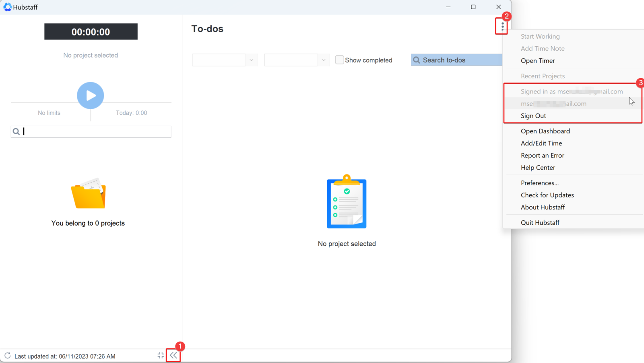Switch to compact view with the shrink icon
The width and height of the screenshot is (644, 363).
click(161, 355)
